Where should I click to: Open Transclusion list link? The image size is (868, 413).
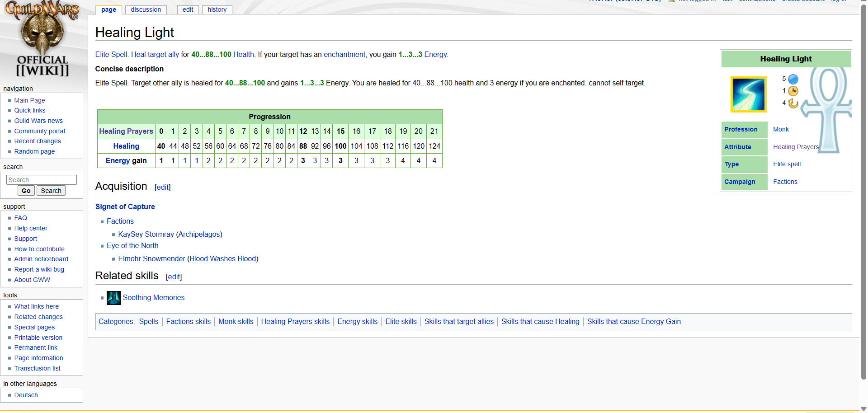tap(37, 368)
